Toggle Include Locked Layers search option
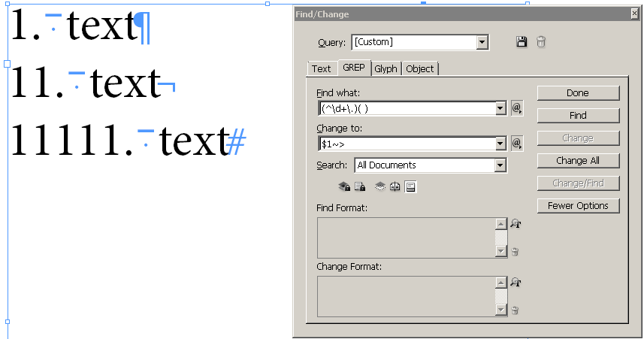This screenshot has height=339, width=644. (344, 187)
